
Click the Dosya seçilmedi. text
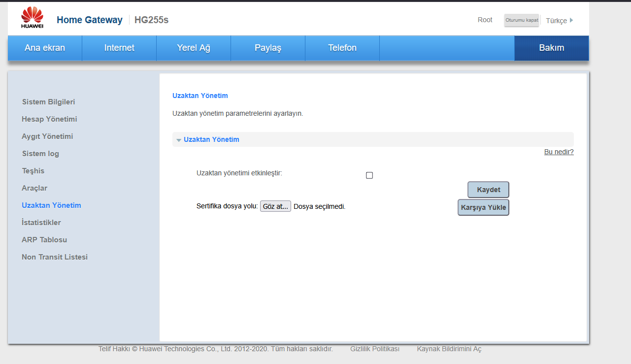(x=320, y=207)
